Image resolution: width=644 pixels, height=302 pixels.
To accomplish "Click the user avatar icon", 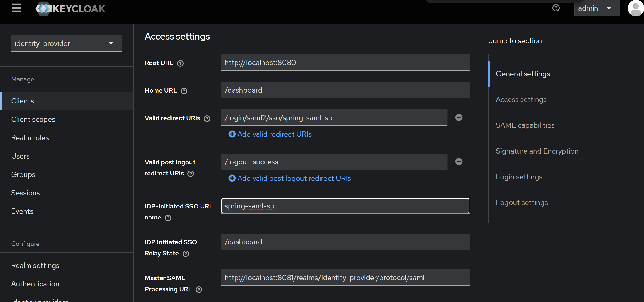I will 635,8.
